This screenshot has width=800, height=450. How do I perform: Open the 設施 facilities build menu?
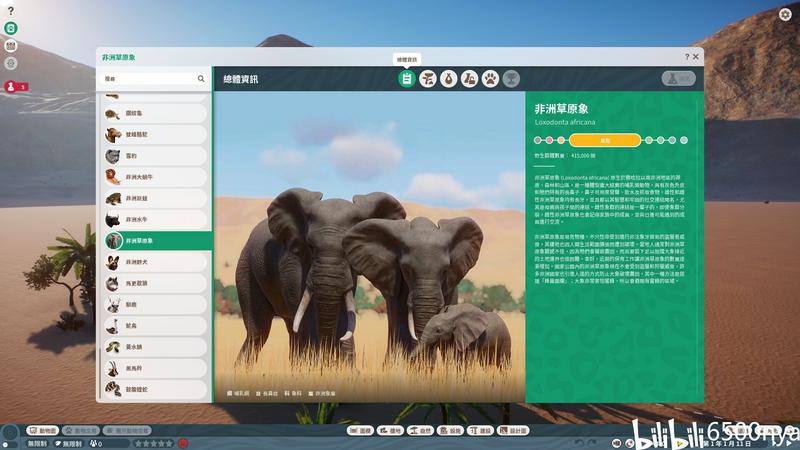coord(451,431)
